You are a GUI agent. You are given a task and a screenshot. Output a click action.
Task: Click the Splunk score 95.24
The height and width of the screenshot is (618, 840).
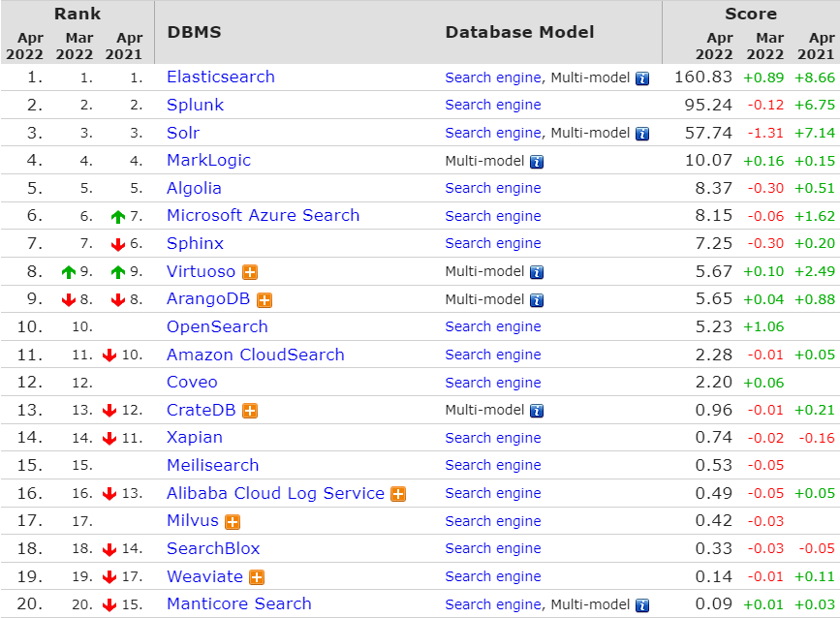point(708,105)
